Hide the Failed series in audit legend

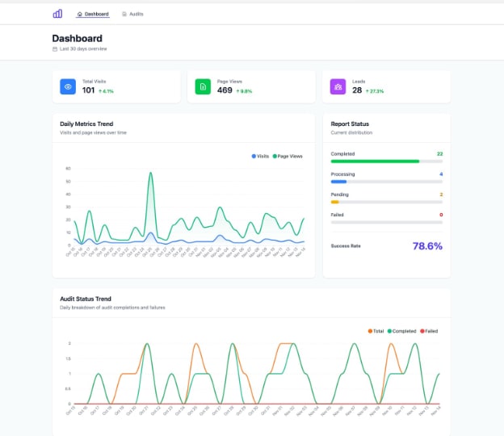tap(430, 331)
